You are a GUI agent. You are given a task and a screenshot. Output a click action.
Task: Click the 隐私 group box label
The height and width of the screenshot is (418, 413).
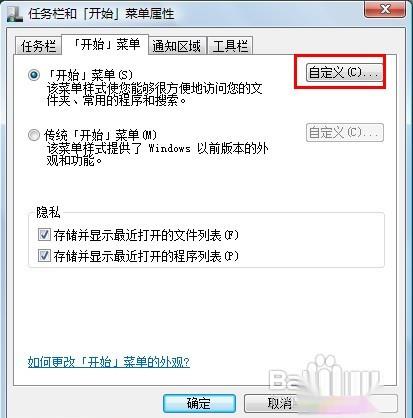(48, 212)
